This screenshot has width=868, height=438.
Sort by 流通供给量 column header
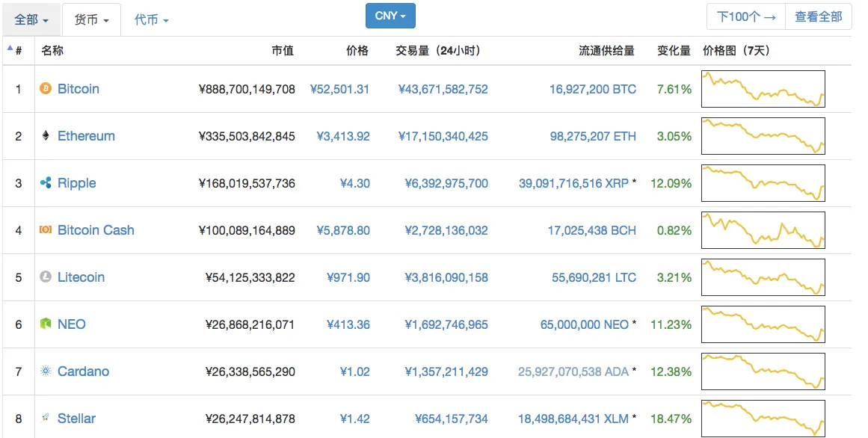point(607,50)
